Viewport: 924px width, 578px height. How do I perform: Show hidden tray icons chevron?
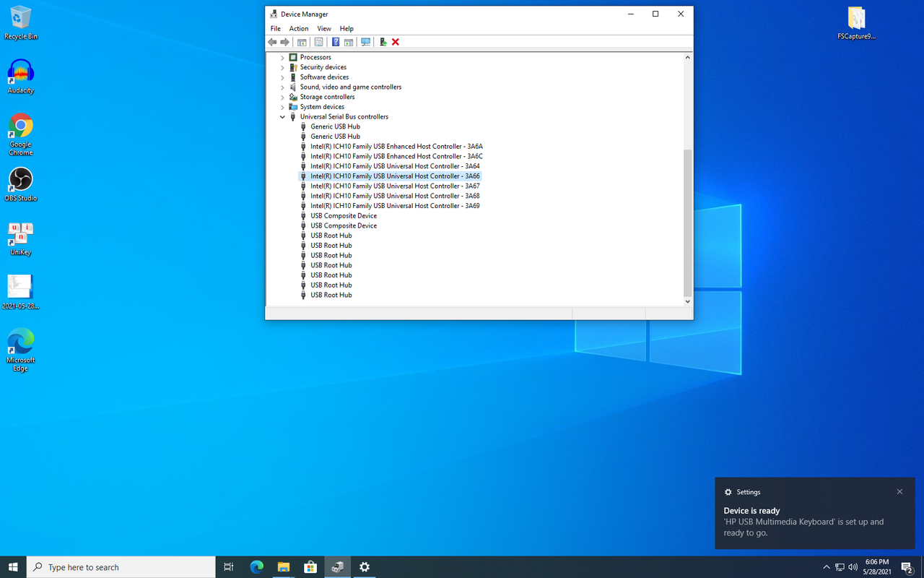(x=827, y=567)
